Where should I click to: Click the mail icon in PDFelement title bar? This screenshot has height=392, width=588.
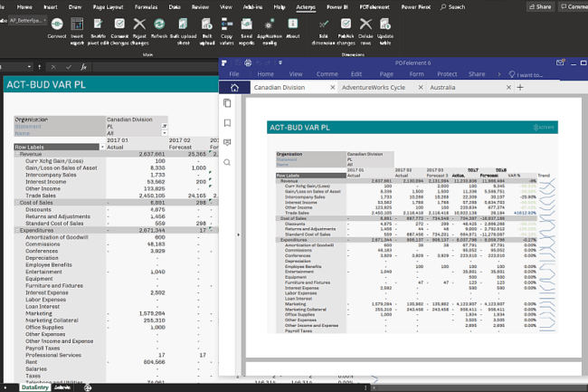click(560, 62)
